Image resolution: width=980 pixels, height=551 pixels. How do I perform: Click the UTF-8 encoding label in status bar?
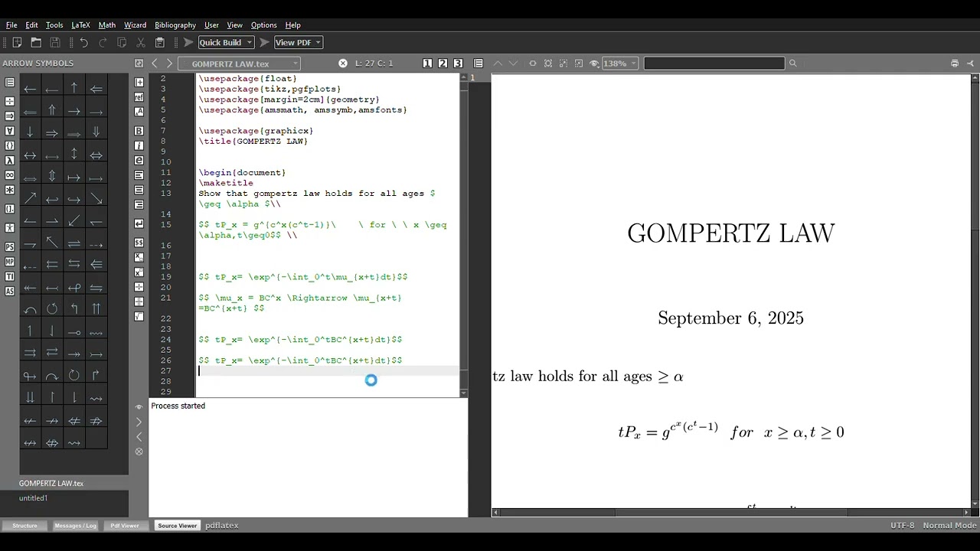tap(902, 526)
